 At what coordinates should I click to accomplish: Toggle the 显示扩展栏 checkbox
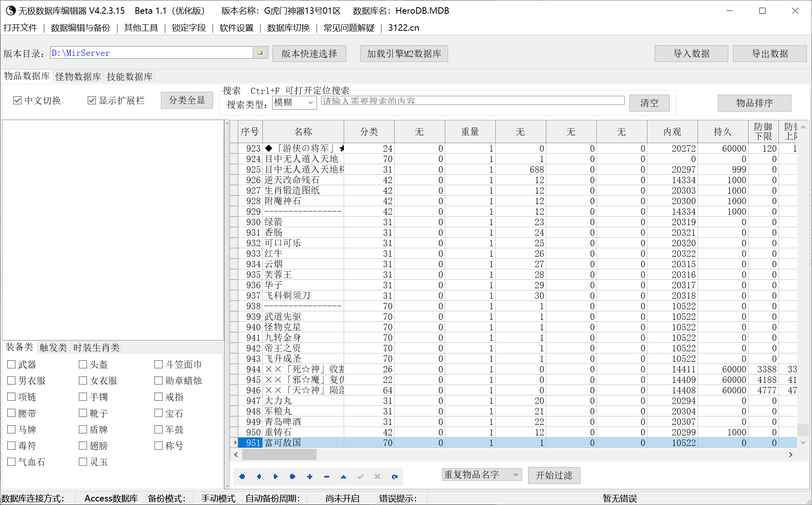tap(92, 100)
